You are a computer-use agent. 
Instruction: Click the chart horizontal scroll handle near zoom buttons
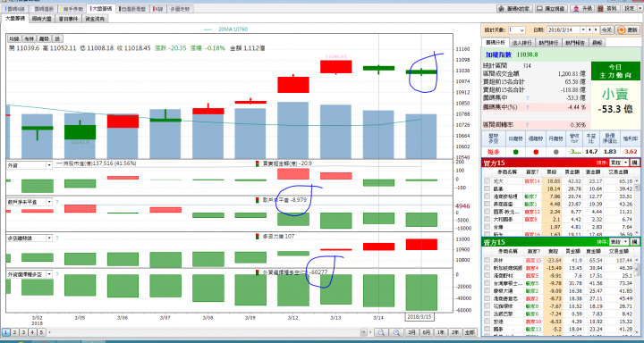[364, 332]
